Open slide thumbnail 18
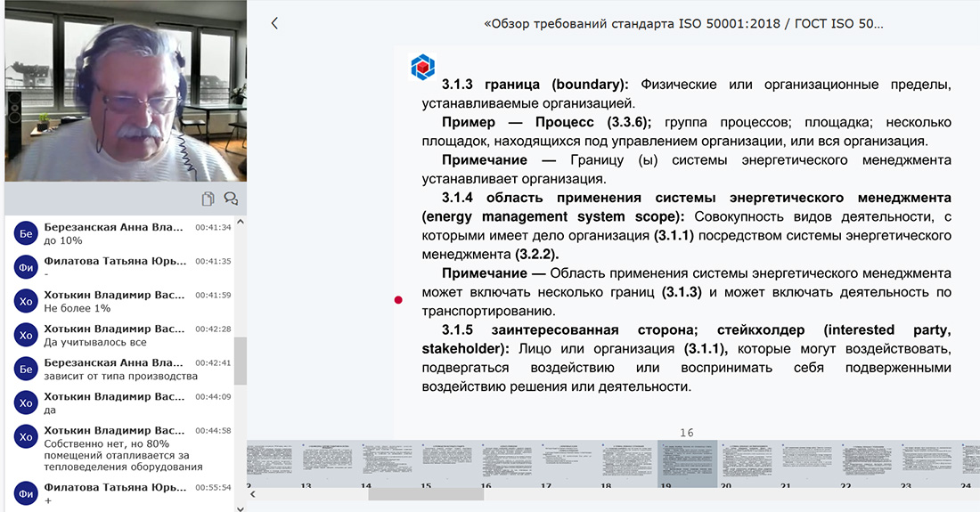980x512 pixels. [x=627, y=463]
